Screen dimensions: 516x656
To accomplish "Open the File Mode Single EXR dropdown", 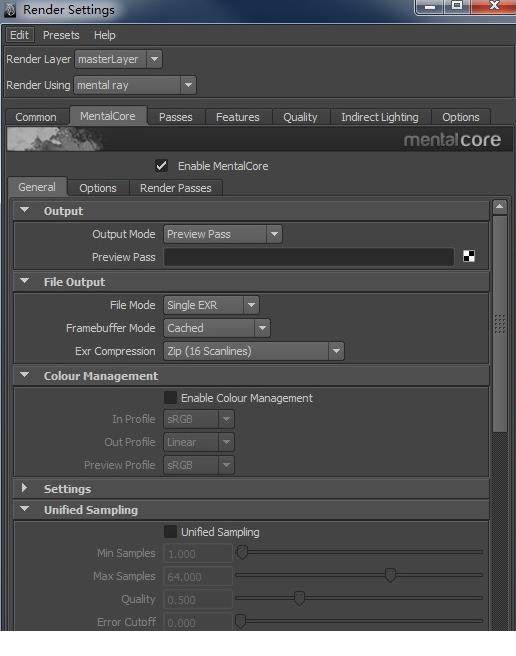I will coord(211,305).
